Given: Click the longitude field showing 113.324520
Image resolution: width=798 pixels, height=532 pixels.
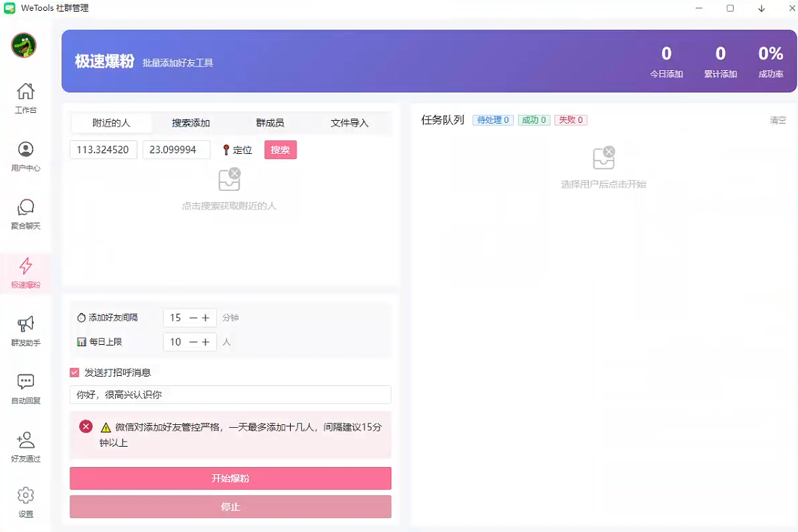Looking at the screenshot, I should point(103,150).
